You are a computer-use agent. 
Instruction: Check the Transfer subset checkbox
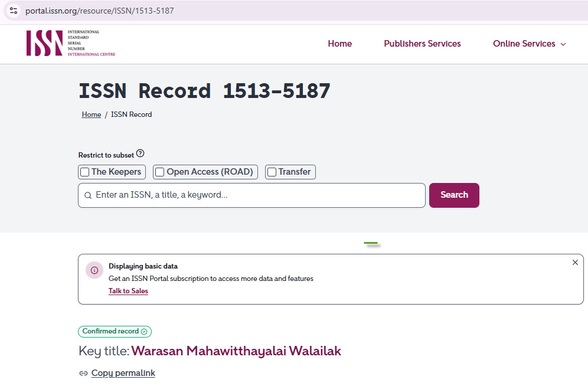pyautogui.click(x=272, y=172)
